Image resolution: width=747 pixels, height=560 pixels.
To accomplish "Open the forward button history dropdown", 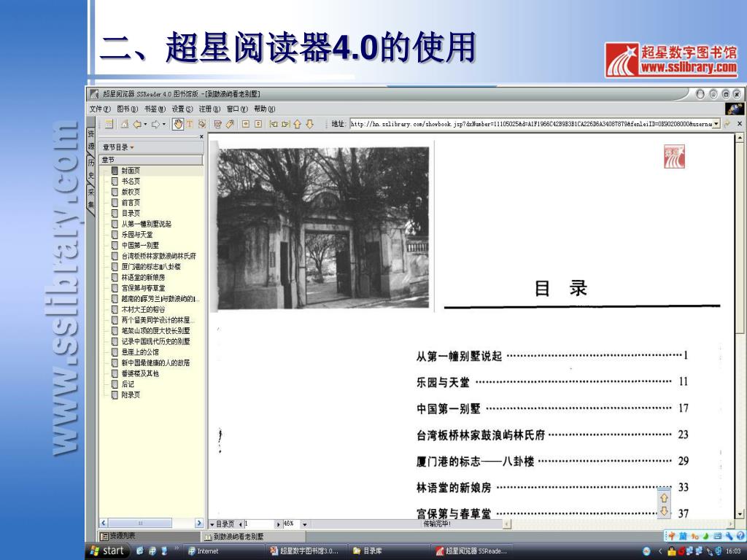I will pyautogui.click(x=164, y=124).
